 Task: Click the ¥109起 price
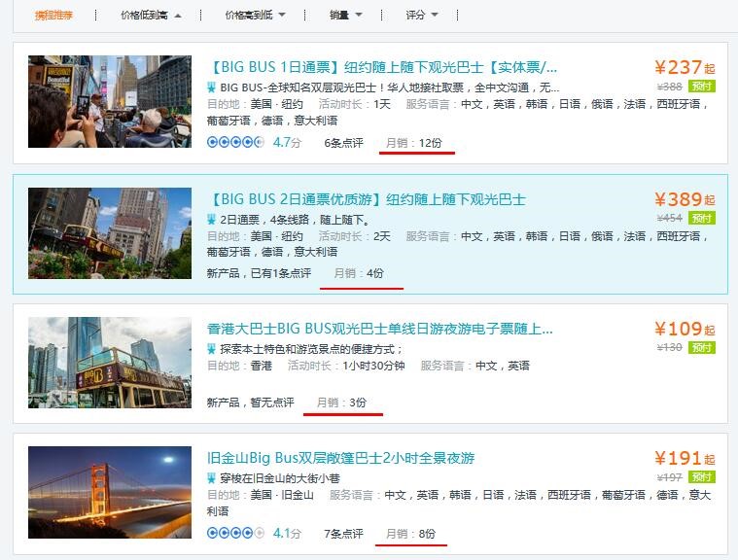(685, 329)
